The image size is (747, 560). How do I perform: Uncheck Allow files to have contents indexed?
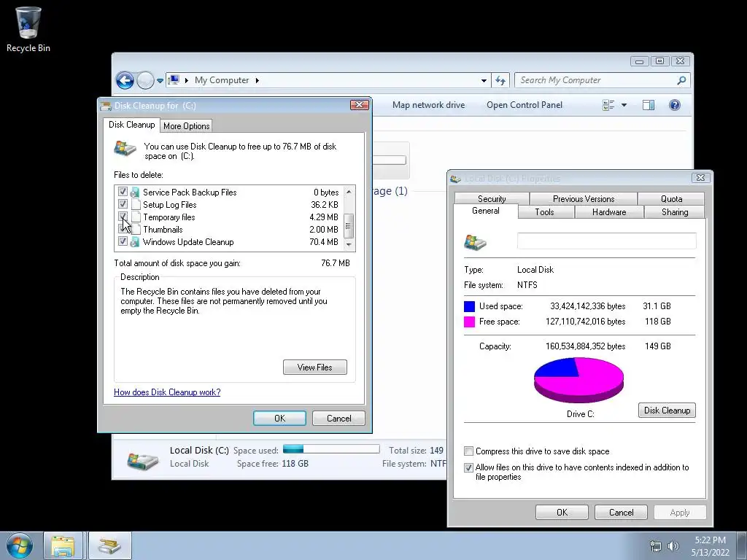pyautogui.click(x=469, y=467)
